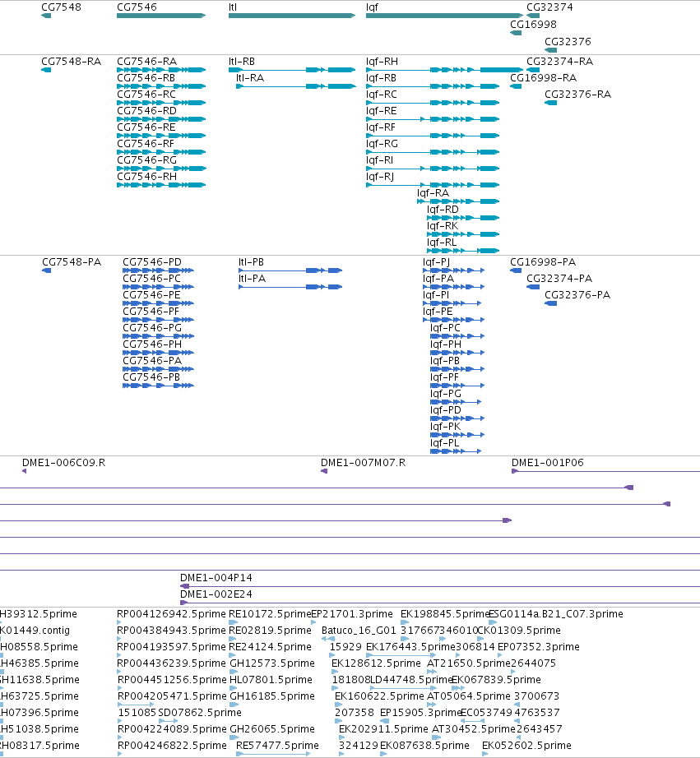
Task: Click the RE10172.5prime EST label
Action: tap(270, 614)
